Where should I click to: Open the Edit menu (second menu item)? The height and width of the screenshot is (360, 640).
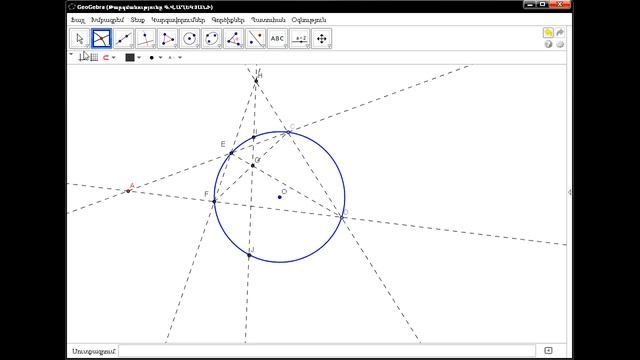(x=107, y=20)
